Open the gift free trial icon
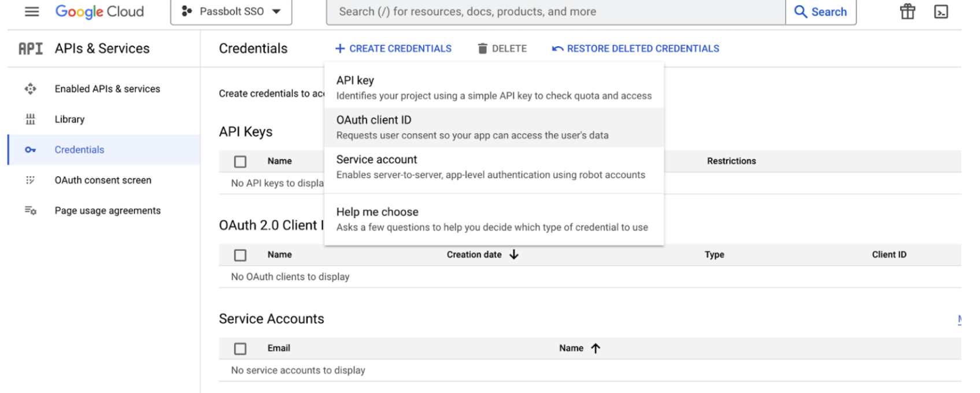This screenshot has width=980, height=393. [908, 12]
